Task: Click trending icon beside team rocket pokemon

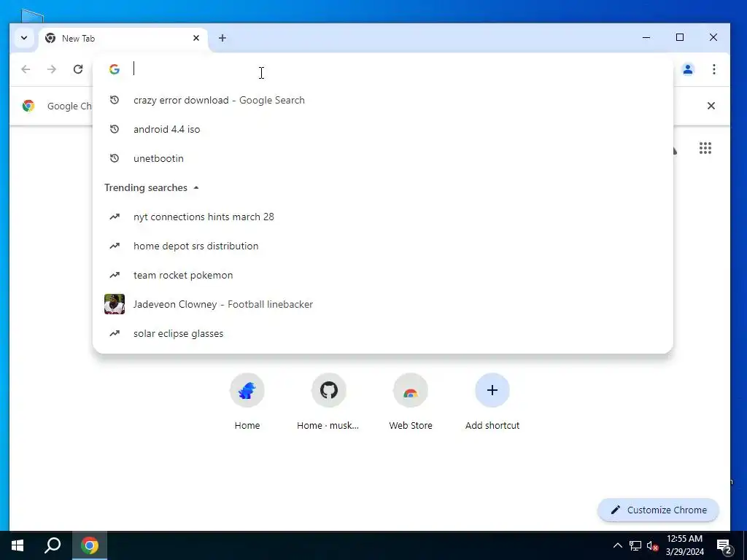Action: pyautogui.click(x=115, y=275)
